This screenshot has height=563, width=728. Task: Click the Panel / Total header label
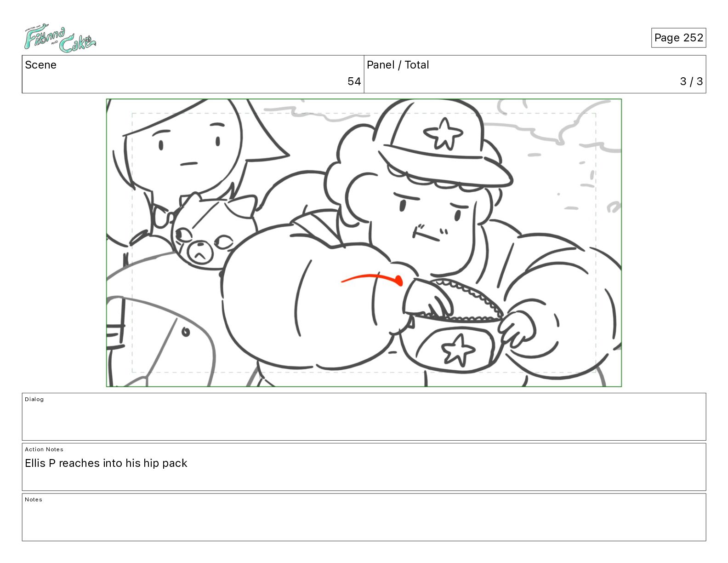coord(398,65)
